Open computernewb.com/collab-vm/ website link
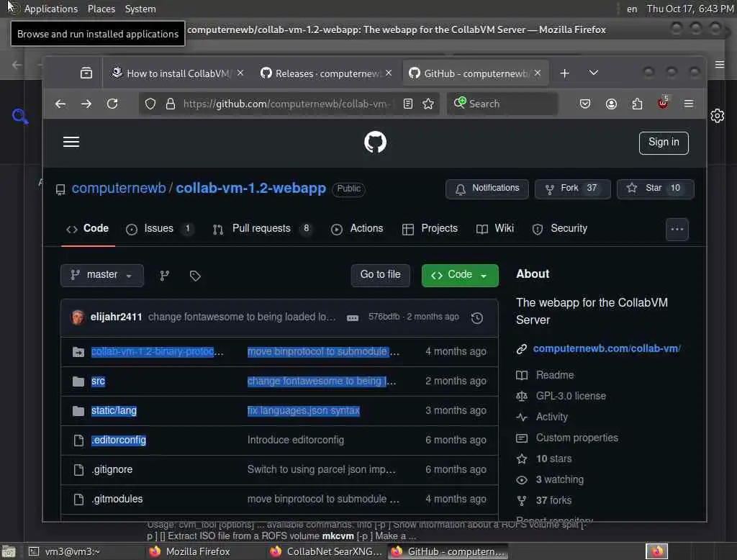Screen dimensions: 737x560 pyautogui.click(x=606, y=348)
